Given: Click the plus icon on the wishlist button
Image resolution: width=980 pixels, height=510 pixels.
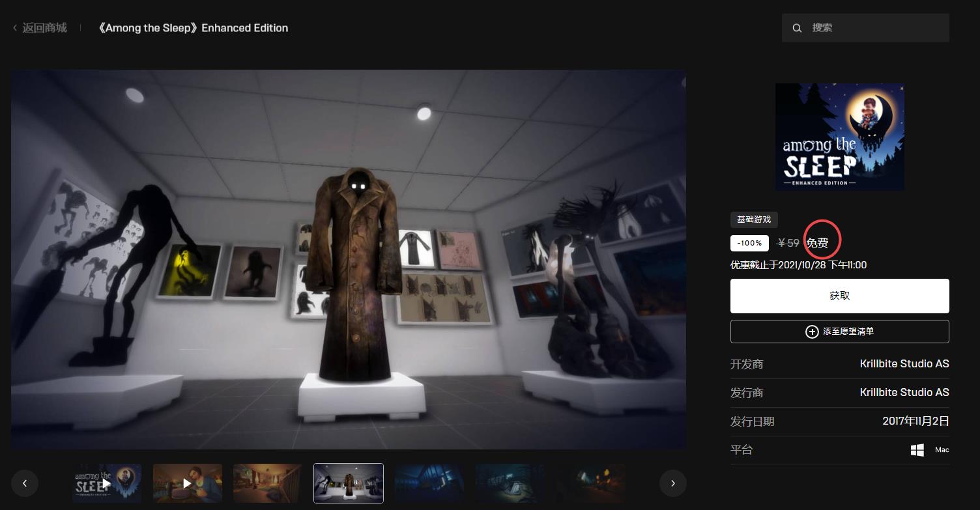Looking at the screenshot, I should [812, 332].
